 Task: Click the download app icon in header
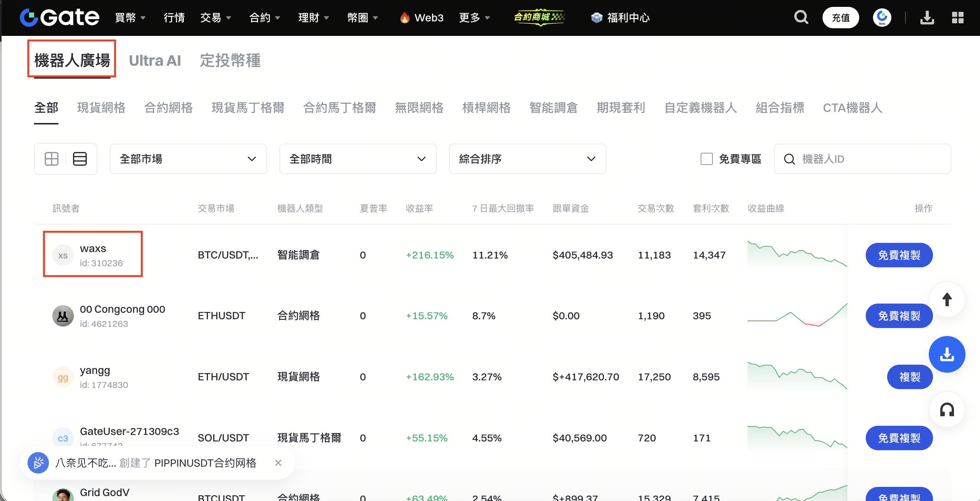[927, 18]
